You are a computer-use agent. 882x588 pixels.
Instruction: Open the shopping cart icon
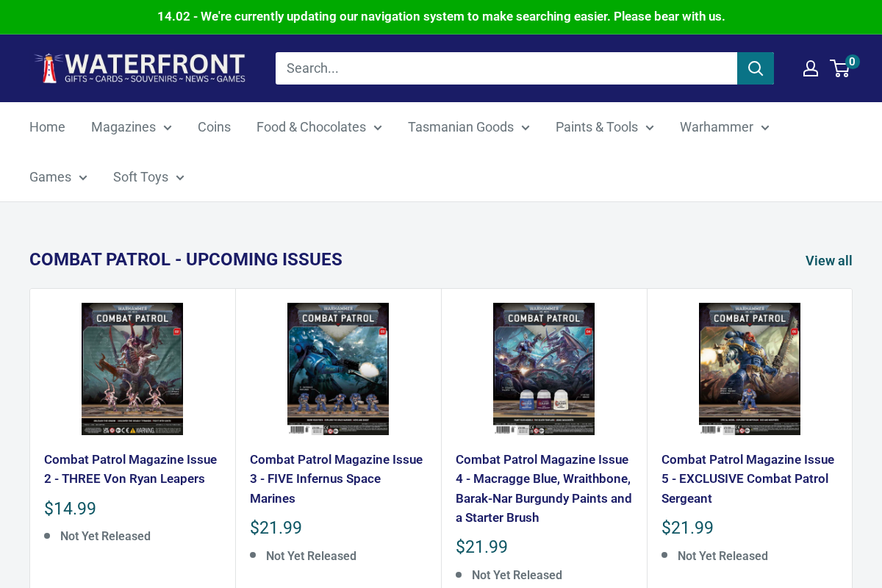pyautogui.click(x=839, y=68)
